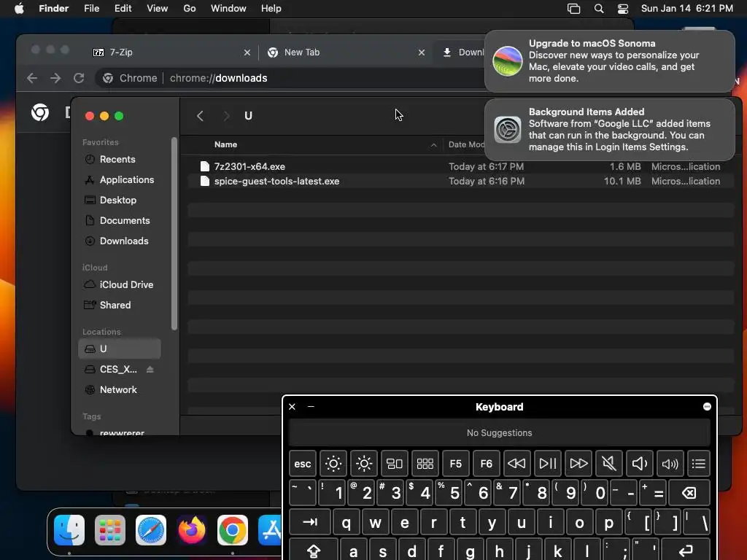Tap the rewind media key
This screenshot has height=560, width=747.
click(x=517, y=463)
